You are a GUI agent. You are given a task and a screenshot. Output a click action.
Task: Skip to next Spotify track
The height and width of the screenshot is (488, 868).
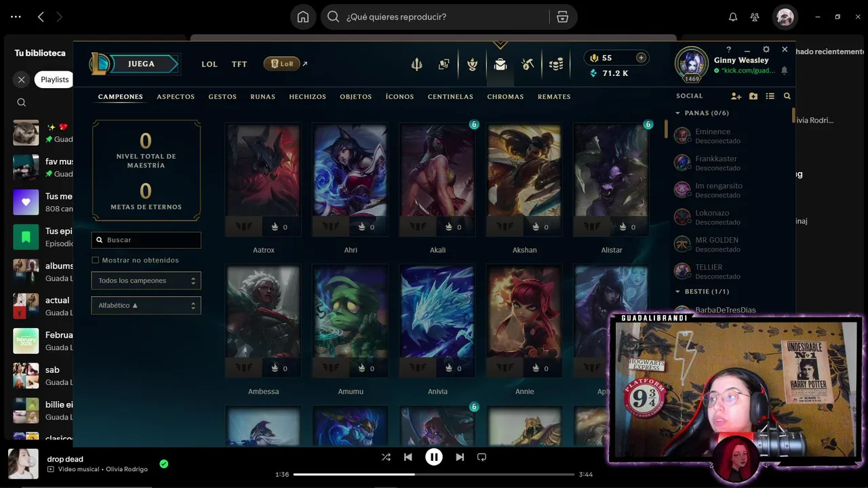pyautogui.click(x=460, y=457)
